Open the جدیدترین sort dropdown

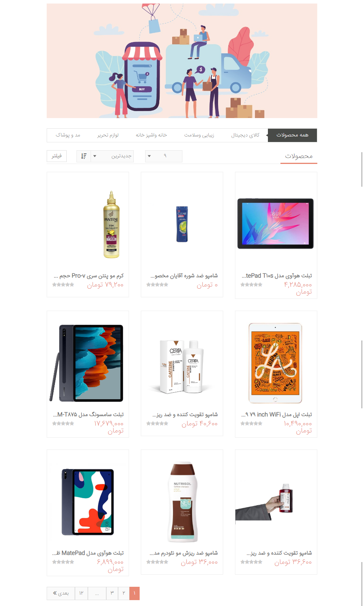point(112,156)
